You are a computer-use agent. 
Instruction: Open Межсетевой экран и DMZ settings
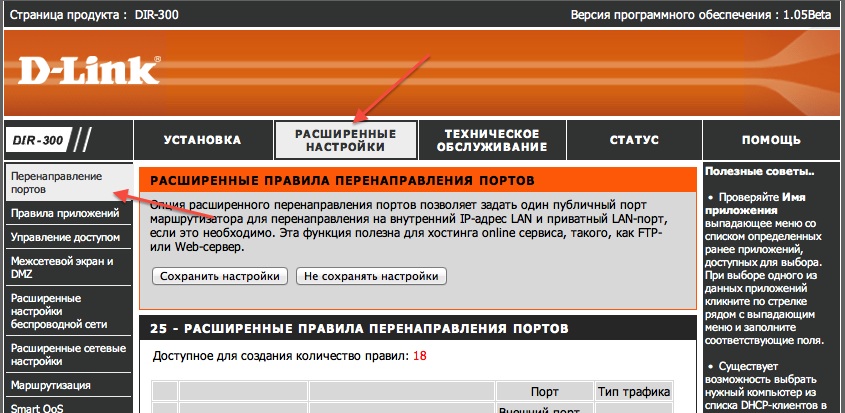62,267
